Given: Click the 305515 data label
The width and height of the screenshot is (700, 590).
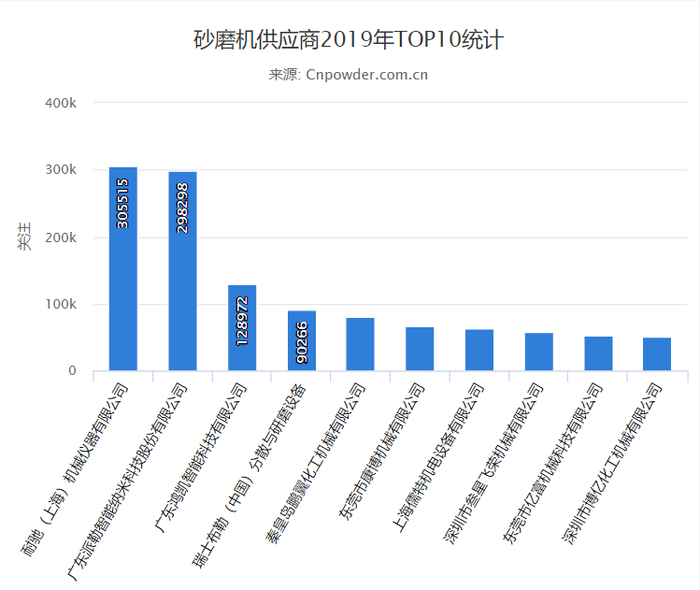Looking at the screenshot, I should point(122,203).
